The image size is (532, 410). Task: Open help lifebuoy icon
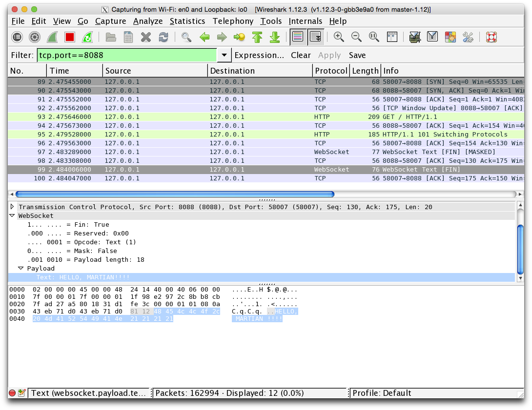(491, 37)
